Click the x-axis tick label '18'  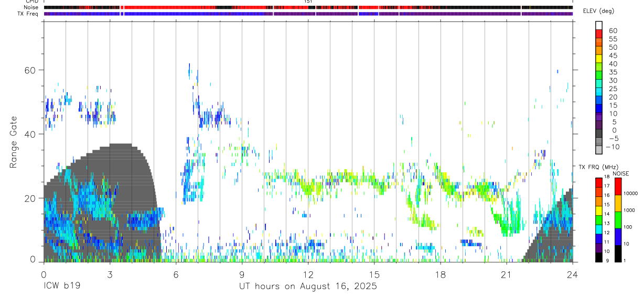click(440, 274)
